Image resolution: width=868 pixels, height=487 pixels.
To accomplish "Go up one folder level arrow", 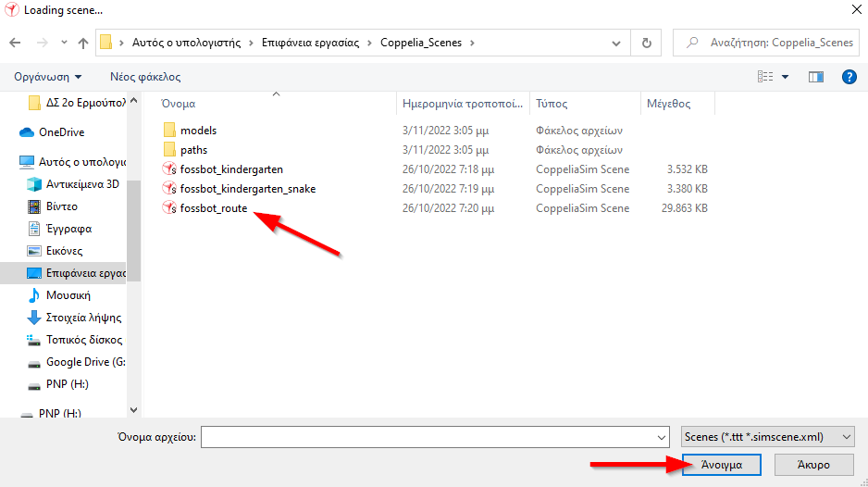I will [83, 43].
